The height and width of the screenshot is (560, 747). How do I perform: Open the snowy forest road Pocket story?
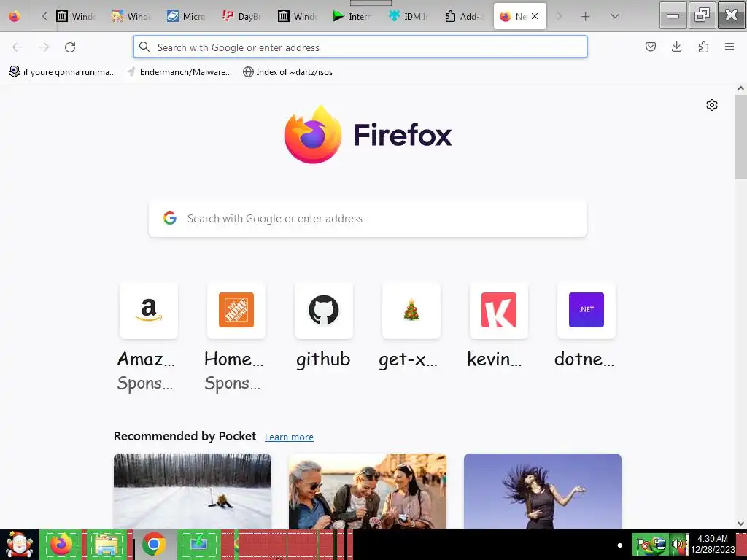[x=193, y=491]
